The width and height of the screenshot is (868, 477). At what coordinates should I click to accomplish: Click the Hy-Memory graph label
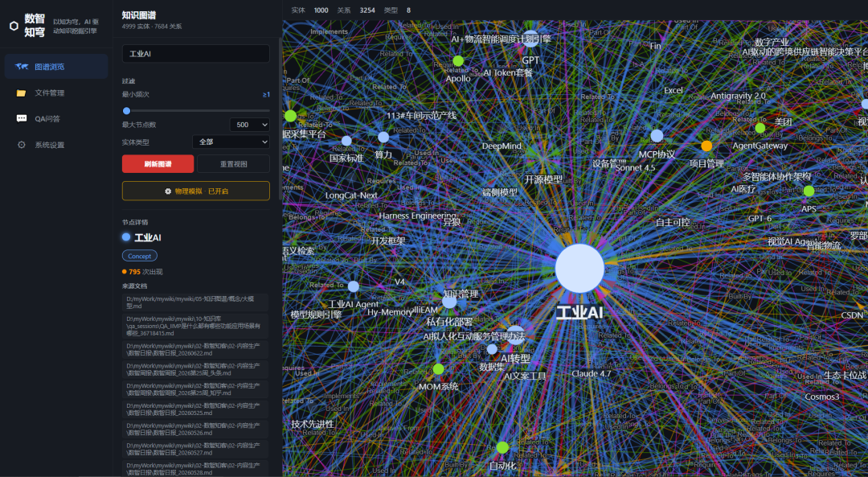pos(390,312)
